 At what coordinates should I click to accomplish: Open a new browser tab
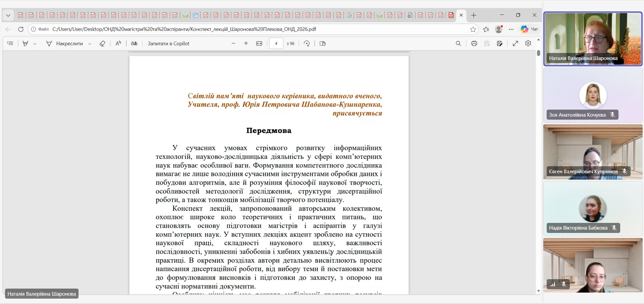(474, 15)
